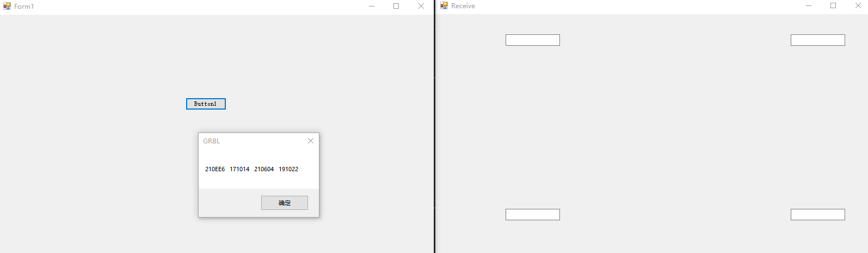The image size is (868, 253).
Task: Click the 191022 value in the message
Action: (x=288, y=169)
